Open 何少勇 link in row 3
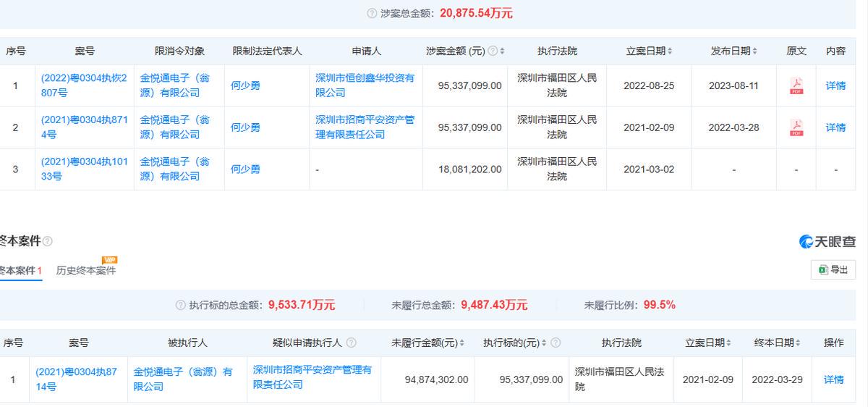The height and width of the screenshot is (407, 868). [245, 169]
